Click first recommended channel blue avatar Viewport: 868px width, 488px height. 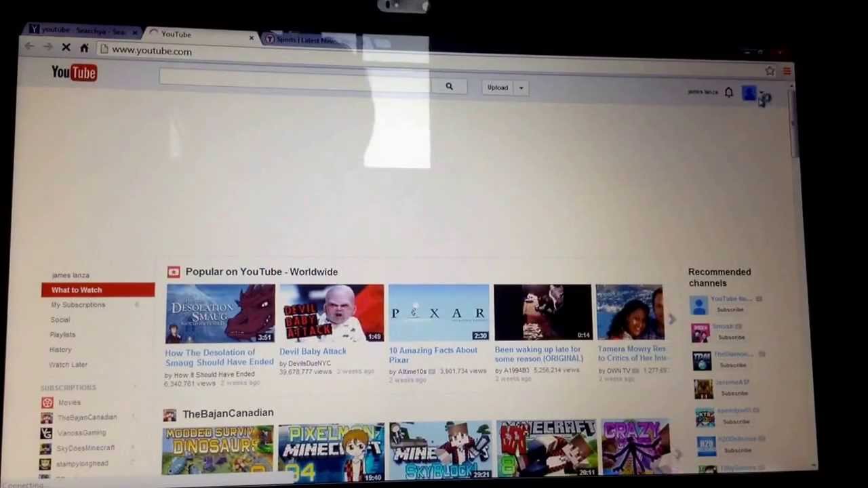click(699, 305)
